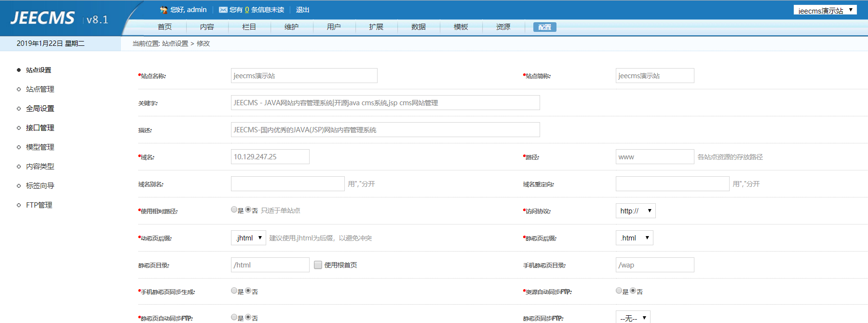Viewport: 868px width, 323px height.
Task: Open the 访问协议 http:// dropdown
Action: (x=635, y=211)
